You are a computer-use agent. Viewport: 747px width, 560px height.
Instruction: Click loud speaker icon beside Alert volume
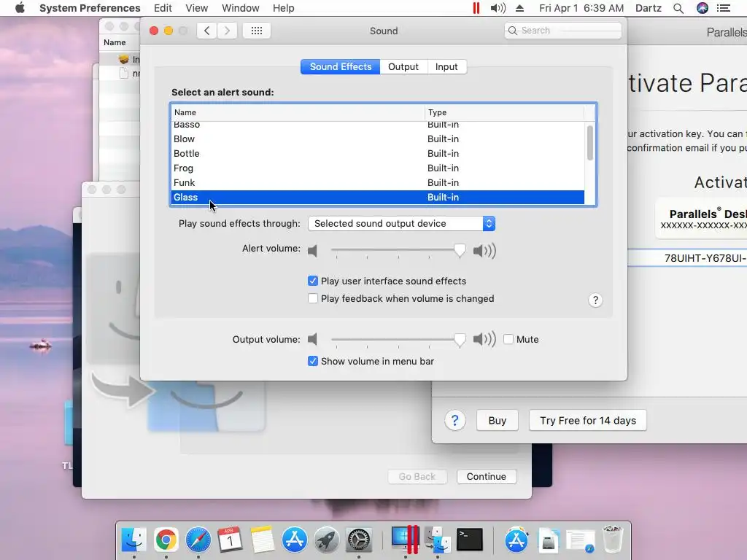point(484,251)
